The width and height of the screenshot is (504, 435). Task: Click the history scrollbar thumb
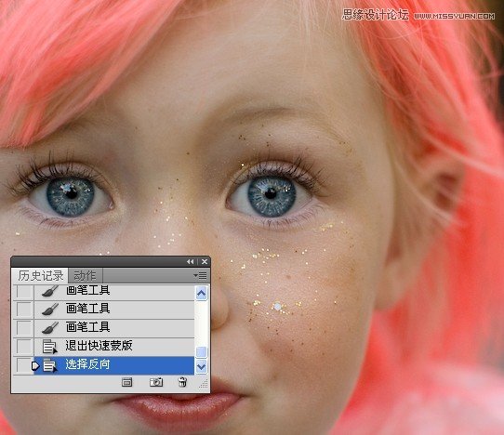pyautogui.click(x=201, y=352)
